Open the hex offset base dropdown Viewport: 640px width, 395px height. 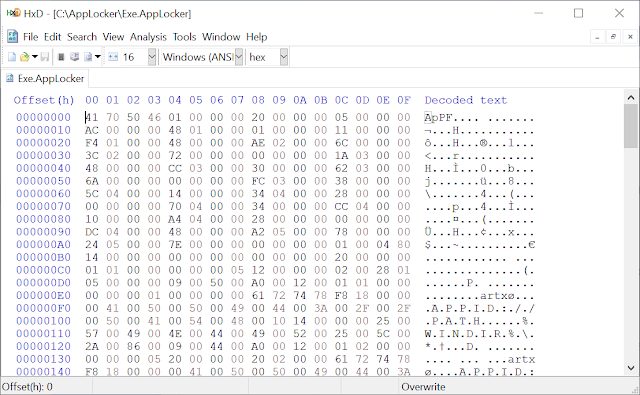click(284, 57)
